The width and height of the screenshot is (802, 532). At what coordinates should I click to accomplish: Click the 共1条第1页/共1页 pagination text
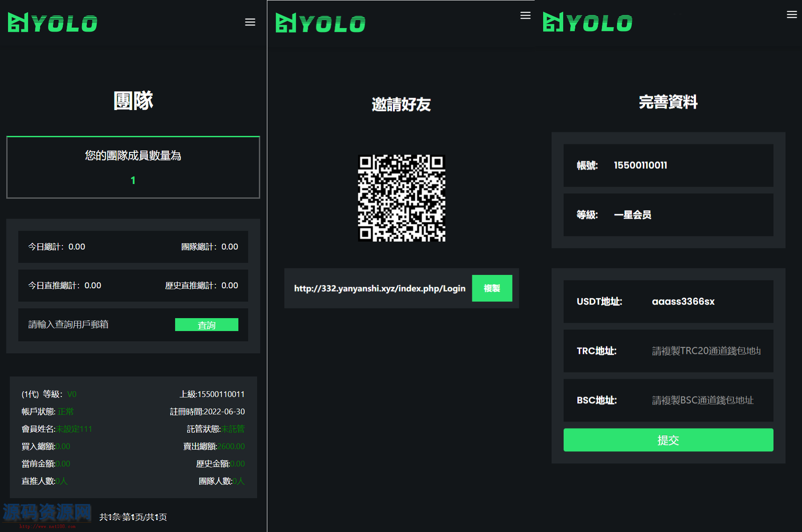(133, 517)
